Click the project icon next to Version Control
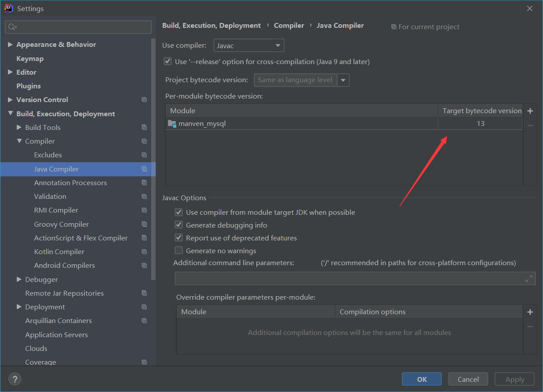The width and height of the screenshot is (543, 392). click(x=144, y=100)
